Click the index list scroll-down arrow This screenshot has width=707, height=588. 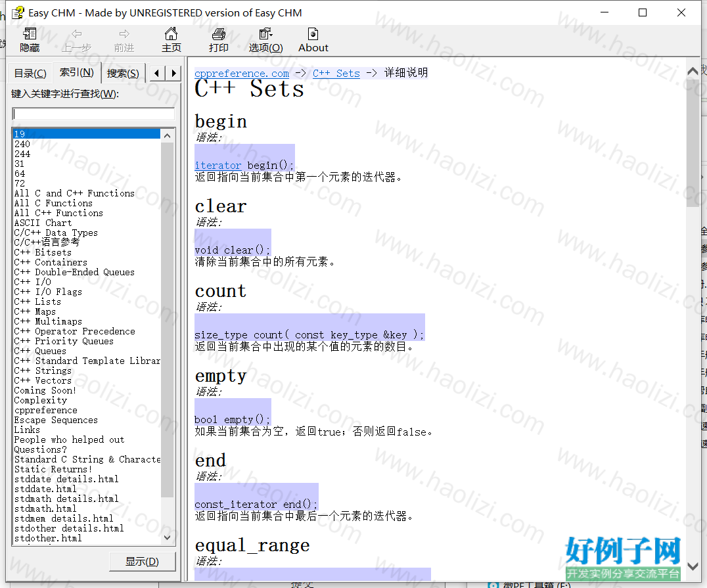pos(168,537)
